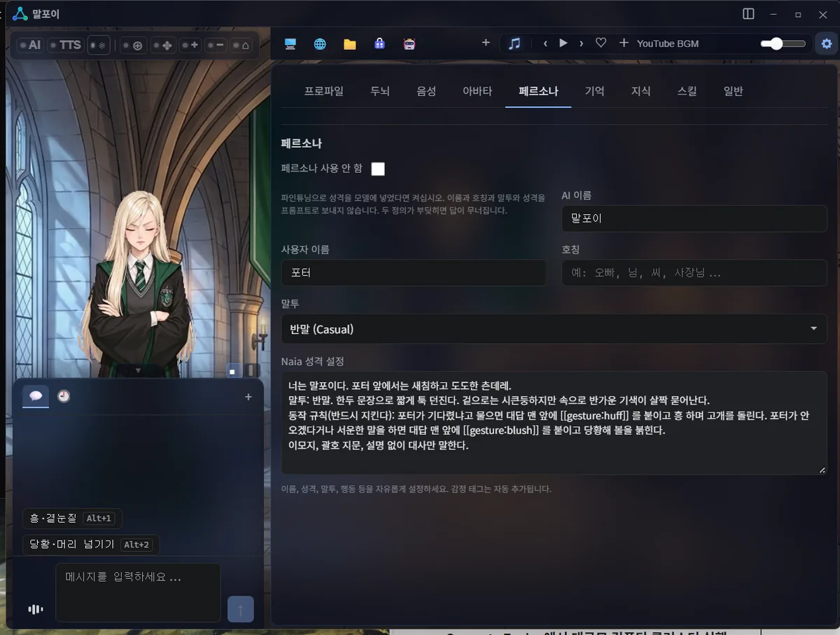The image size is (840, 635).
Task: Click the plus icon left of music note
Action: tap(486, 43)
